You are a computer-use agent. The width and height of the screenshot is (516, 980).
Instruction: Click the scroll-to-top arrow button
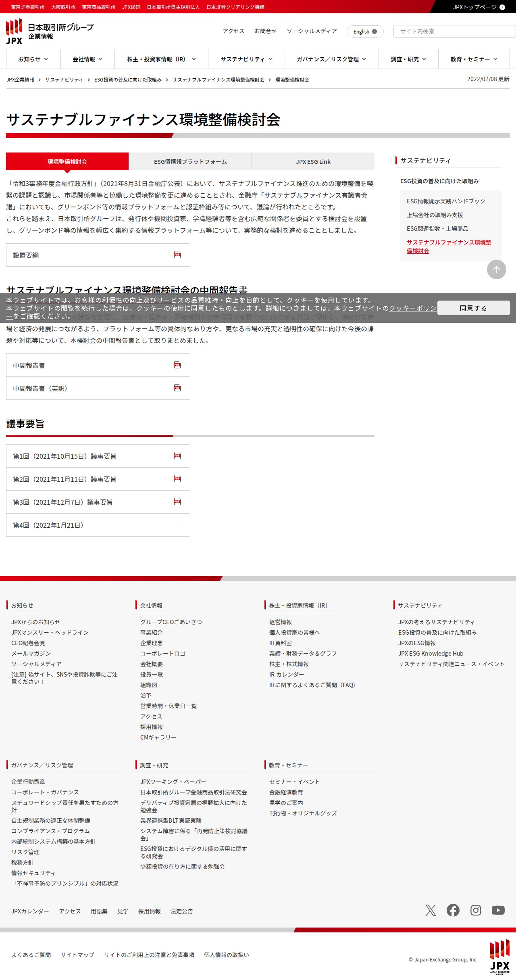[x=497, y=270]
